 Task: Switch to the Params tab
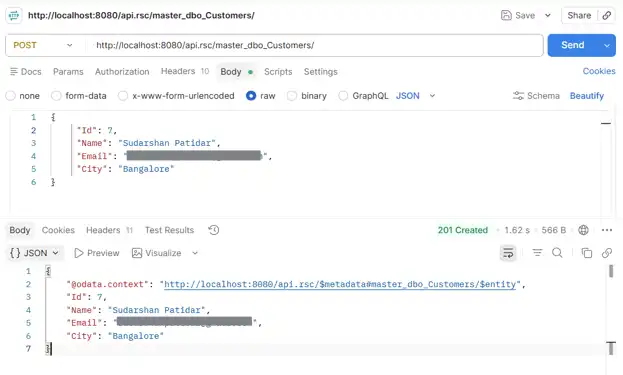(68, 72)
